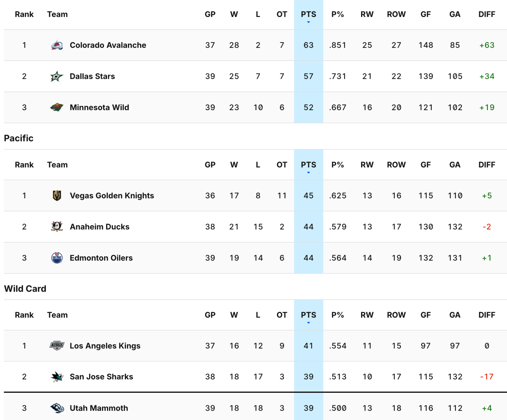507x420 pixels.
Task: Open the Utah Mammoth team link
Action: point(99,408)
